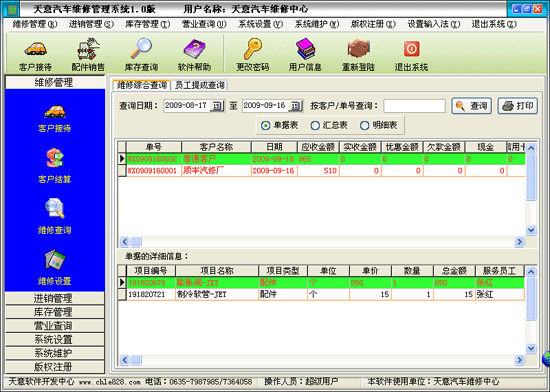
Task: Click the 查询 search button
Action: click(x=471, y=106)
